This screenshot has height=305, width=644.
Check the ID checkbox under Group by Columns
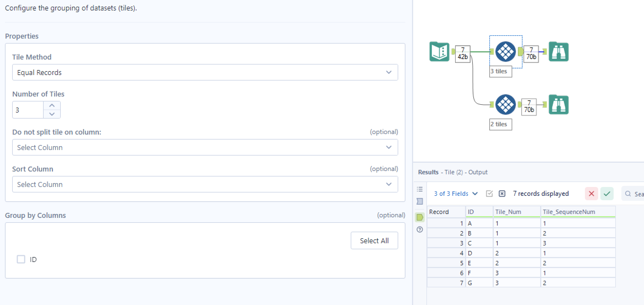pos(21,259)
